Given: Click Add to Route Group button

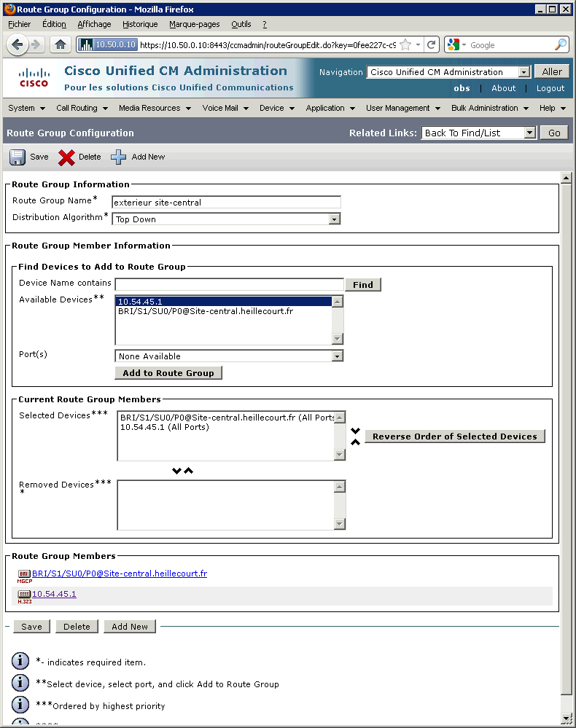Looking at the screenshot, I should 168,373.
